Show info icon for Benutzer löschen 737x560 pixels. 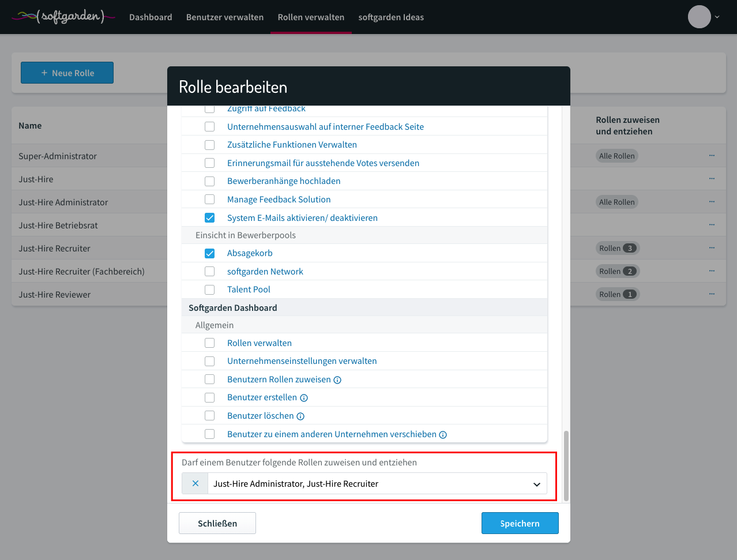[x=300, y=416]
